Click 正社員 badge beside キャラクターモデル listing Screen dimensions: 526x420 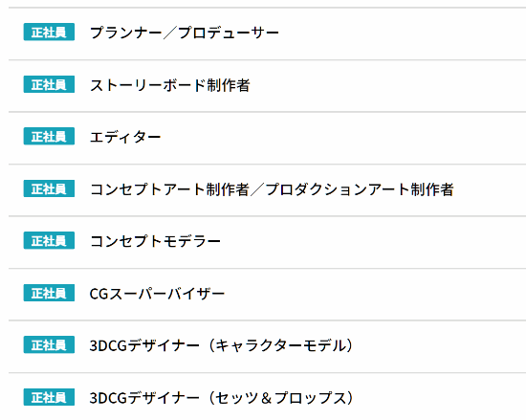[49, 344]
